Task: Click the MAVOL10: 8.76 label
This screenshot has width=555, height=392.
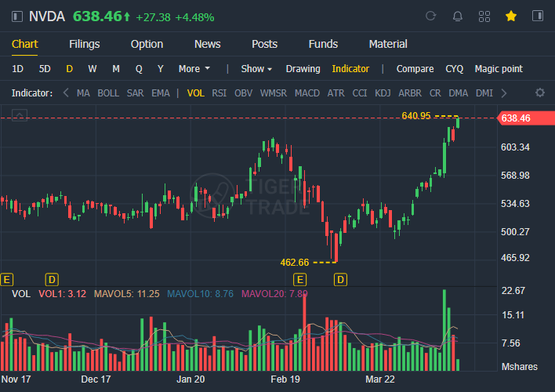Action: coord(201,294)
